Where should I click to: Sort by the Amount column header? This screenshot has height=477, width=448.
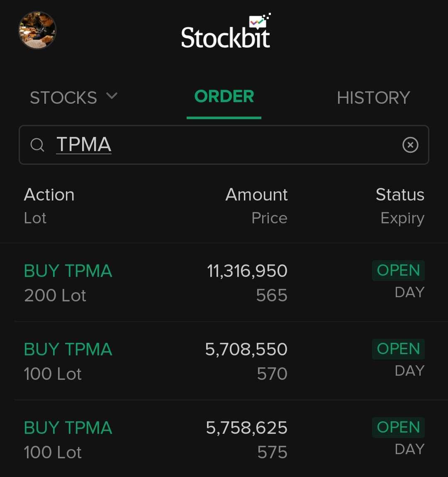tap(256, 195)
